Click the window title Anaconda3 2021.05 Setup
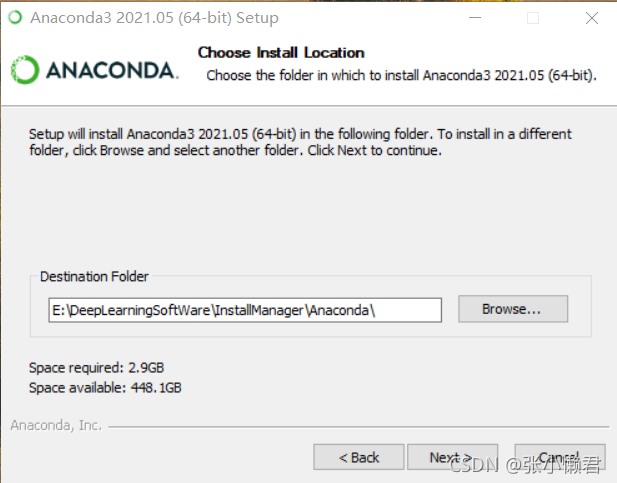 point(154,18)
